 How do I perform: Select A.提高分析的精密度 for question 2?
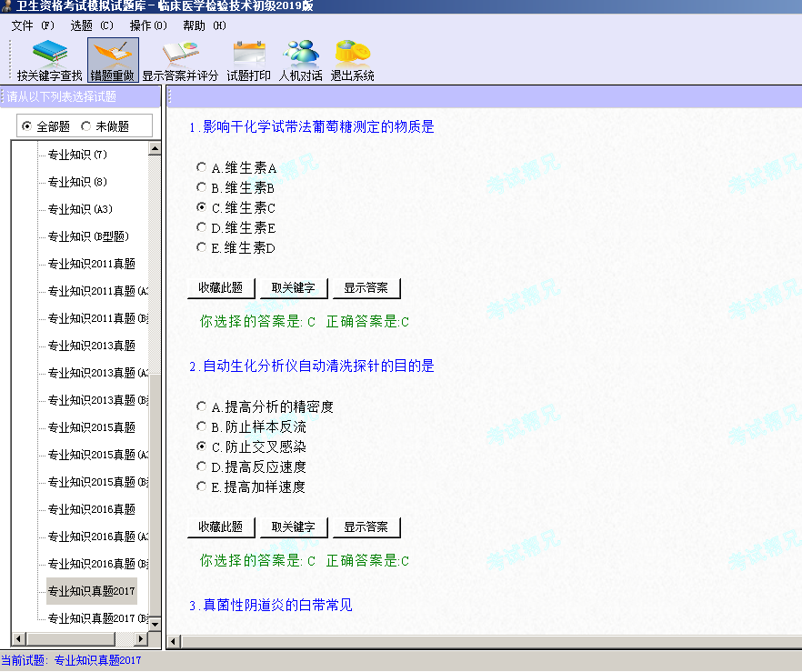pyautogui.click(x=202, y=406)
